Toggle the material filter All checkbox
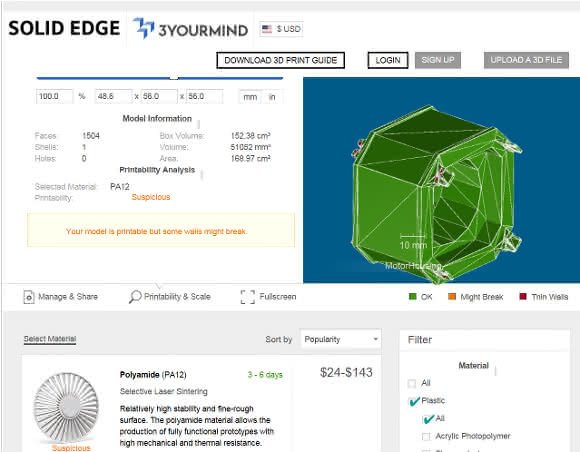This screenshot has width=580, height=452. (411, 383)
